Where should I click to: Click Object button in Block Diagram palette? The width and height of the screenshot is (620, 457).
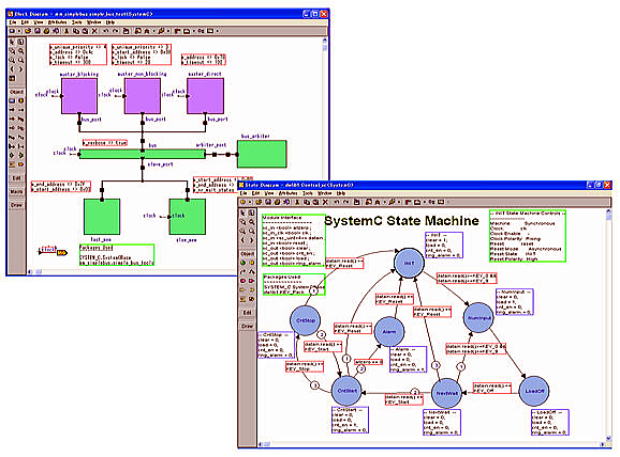(17, 92)
